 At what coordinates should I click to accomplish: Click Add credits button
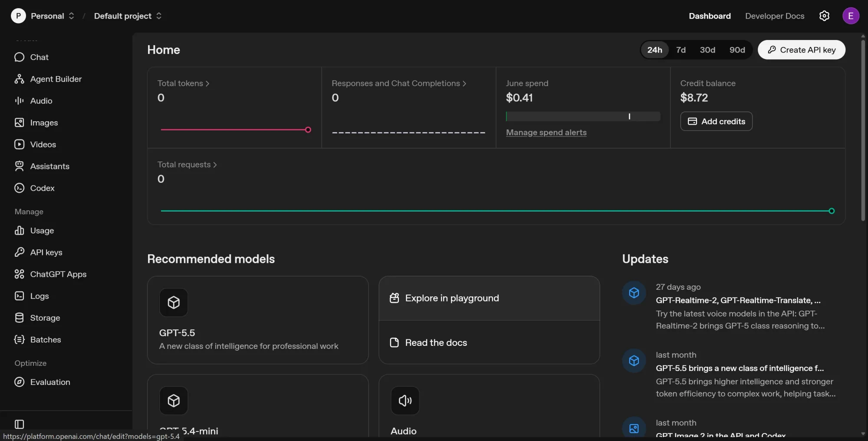(x=716, y=121)
